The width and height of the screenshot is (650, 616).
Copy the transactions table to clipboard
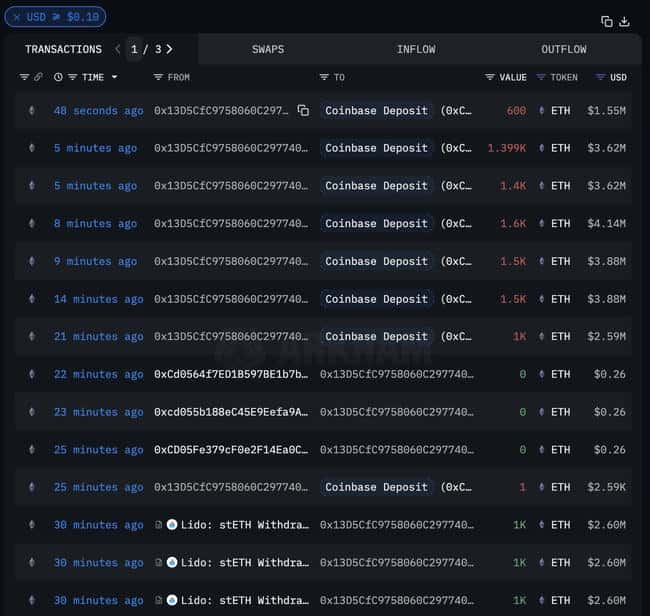[606, 22]
